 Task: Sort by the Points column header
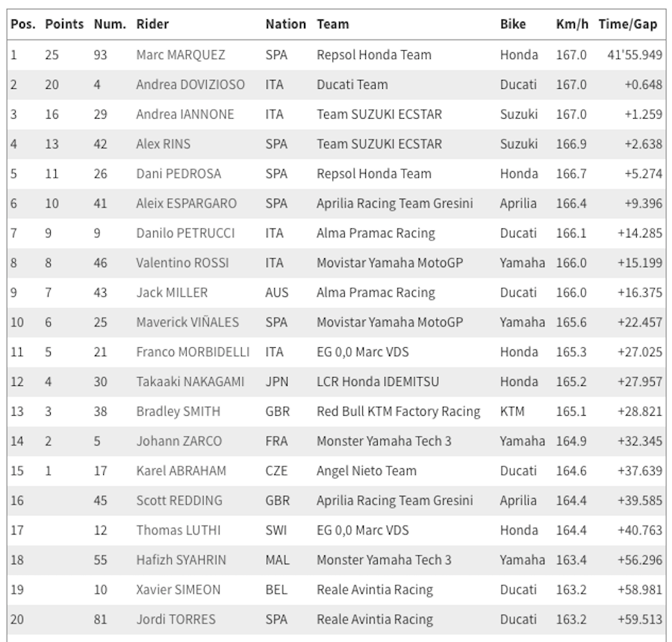coord(64,24)
